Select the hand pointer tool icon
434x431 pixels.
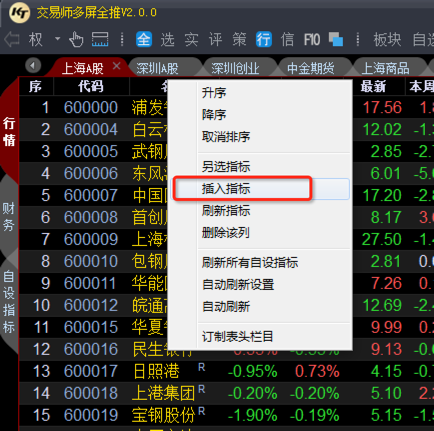(76, 40)
